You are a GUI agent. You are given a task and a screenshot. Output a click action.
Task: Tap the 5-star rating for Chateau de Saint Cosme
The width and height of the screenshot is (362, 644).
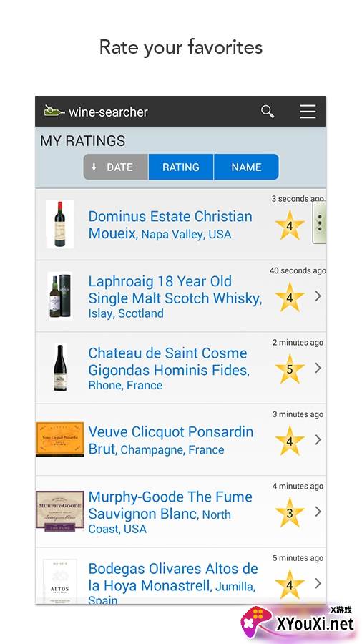(290, 369)
